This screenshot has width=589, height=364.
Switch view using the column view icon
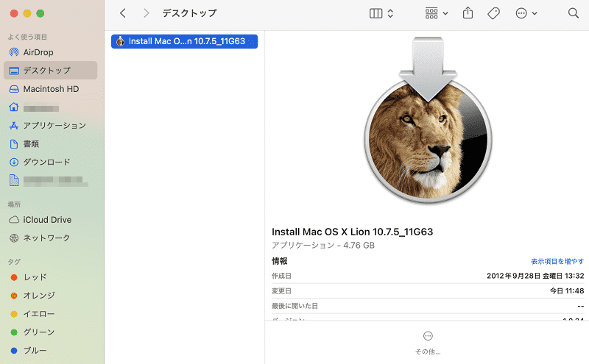375,13
